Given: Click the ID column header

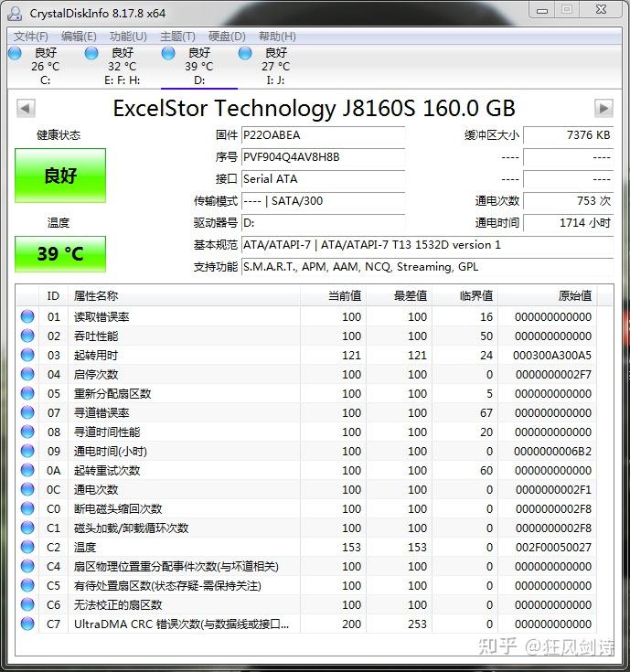Looking at the screenshot, I should pos(53,295).
